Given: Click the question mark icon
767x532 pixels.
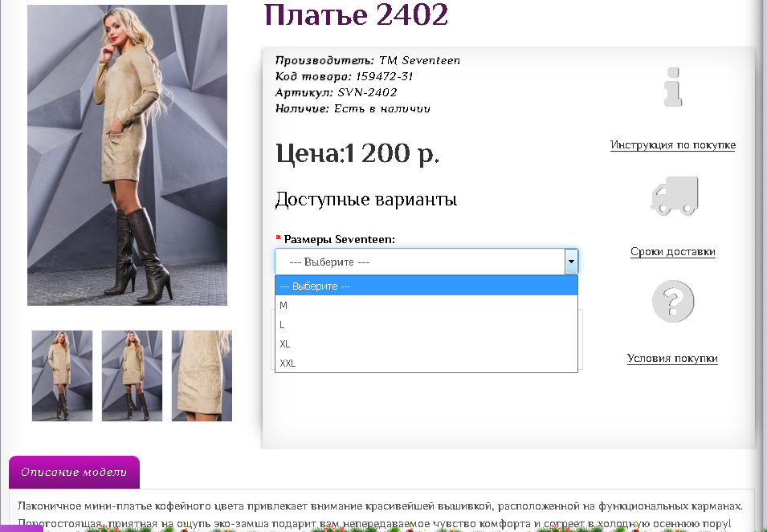Looking at the screenshot, I should (x=673, y=301).
